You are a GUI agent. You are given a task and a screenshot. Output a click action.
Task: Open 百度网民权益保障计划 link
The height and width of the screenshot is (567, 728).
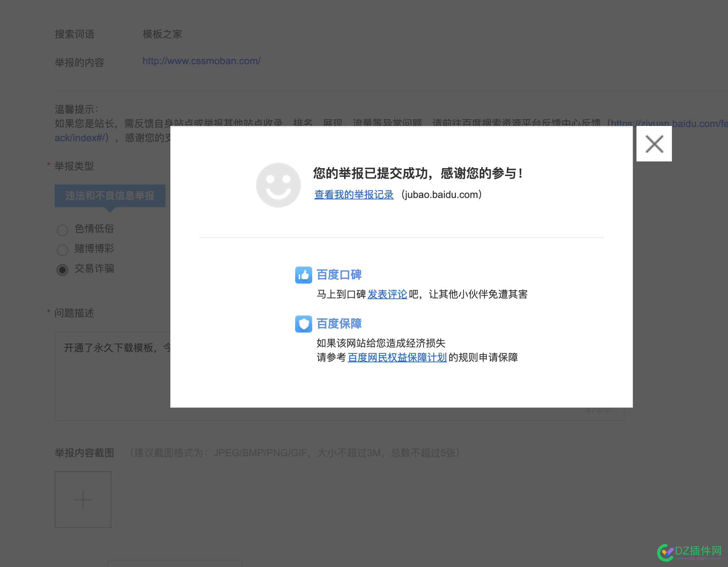pyautogui.click(x=397, y=357)
